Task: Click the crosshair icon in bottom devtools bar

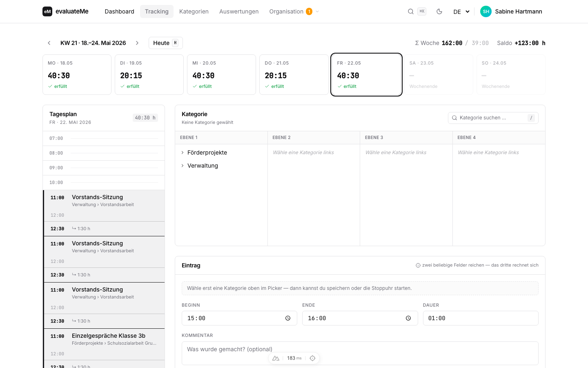Action: [x=312, y=358]
